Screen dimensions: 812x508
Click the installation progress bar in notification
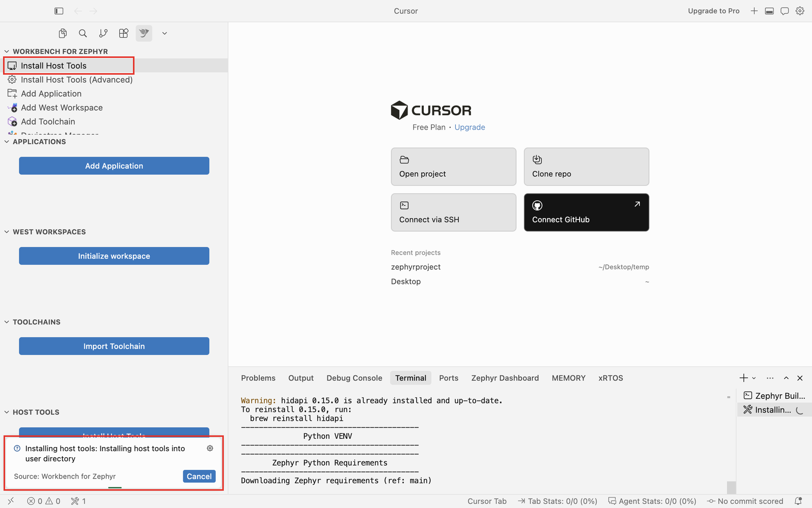pyautogui.click(x=115, y=488)
